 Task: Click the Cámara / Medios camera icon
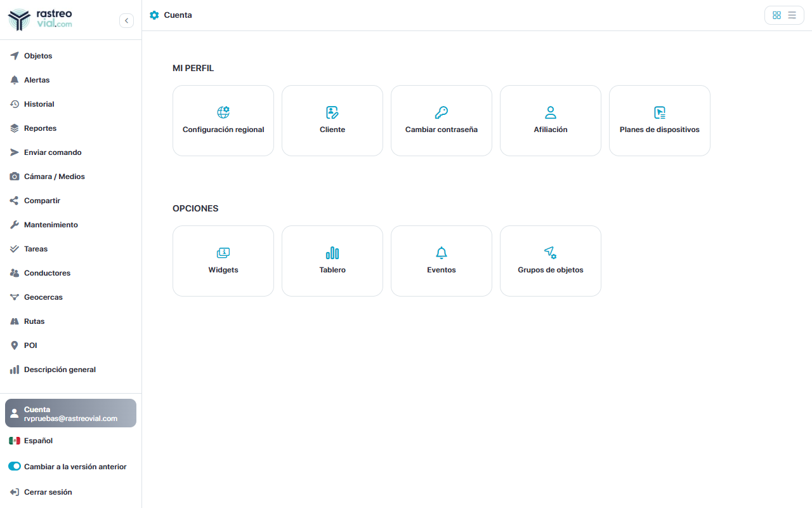point(15,177)
